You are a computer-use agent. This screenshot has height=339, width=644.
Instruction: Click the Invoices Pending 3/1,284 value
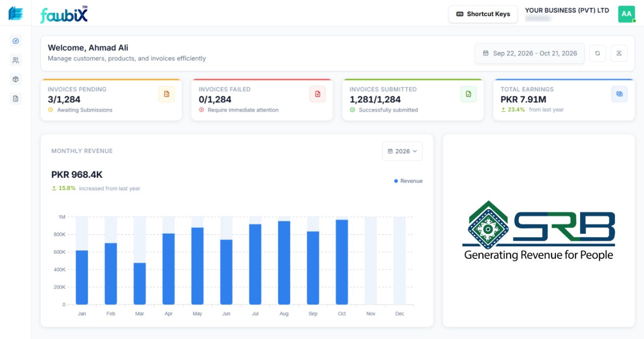[x=64, y=100]
